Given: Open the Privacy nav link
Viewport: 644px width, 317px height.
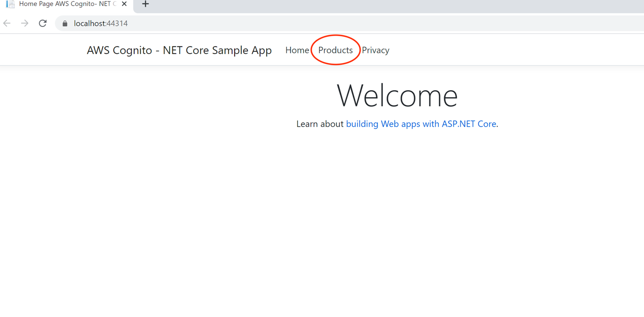Looking at the screenshot, I should coord(375,50).
